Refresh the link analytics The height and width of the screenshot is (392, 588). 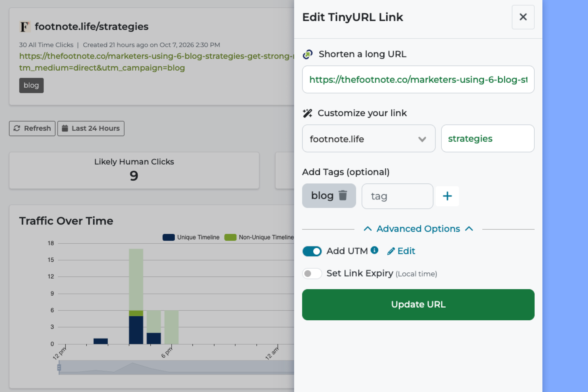coord(32,128)
